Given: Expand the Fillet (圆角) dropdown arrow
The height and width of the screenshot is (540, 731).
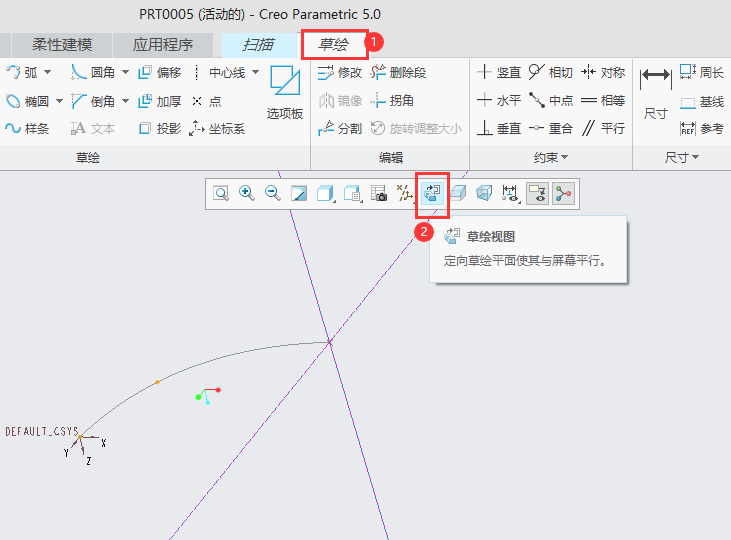Looking at the screenshot, I should [125, 73].
